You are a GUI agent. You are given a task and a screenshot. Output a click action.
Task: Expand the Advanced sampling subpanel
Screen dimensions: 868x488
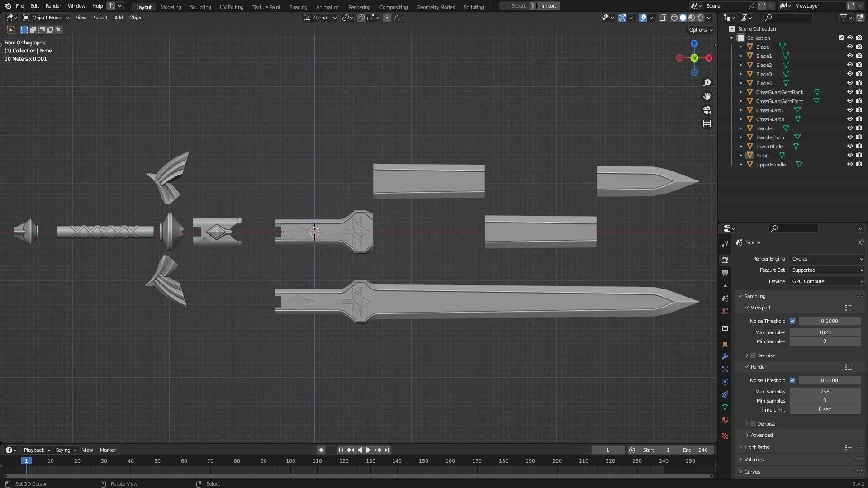click(x=761, y=435)
